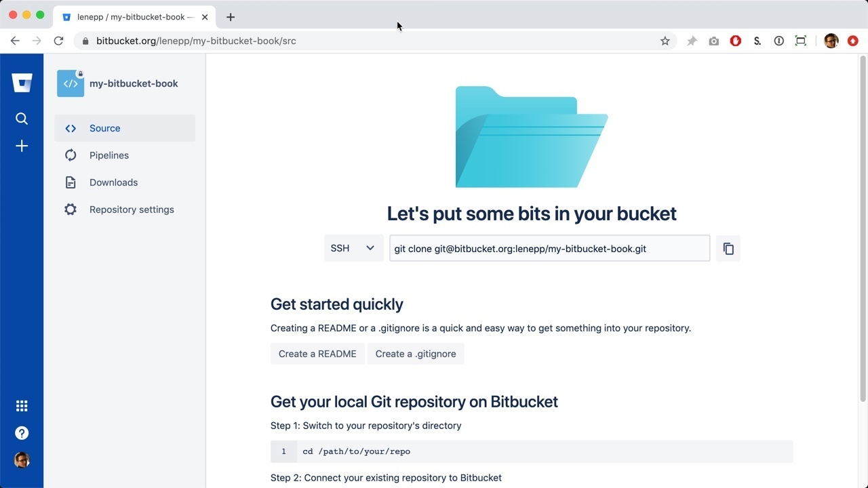The image size is (868, 488).
Task: Click the Create a README button
Action: [317, 354]
